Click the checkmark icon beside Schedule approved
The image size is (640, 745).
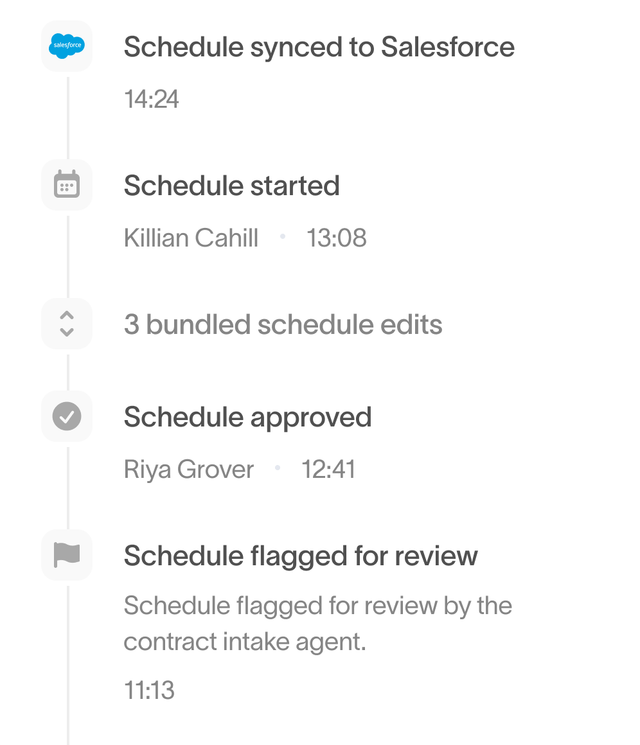click(67, 416)
